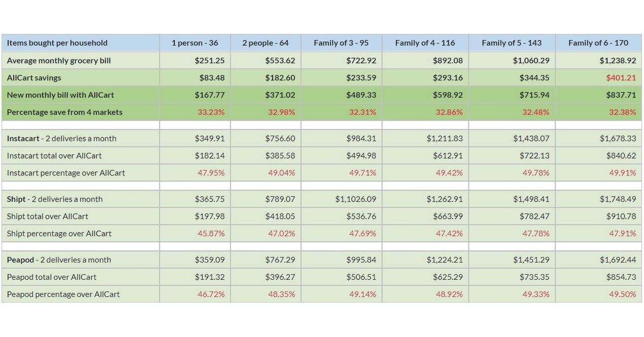Select the 'Items bought per household' header cell
The height and width of the screenshot is (337, 644).
81,43
